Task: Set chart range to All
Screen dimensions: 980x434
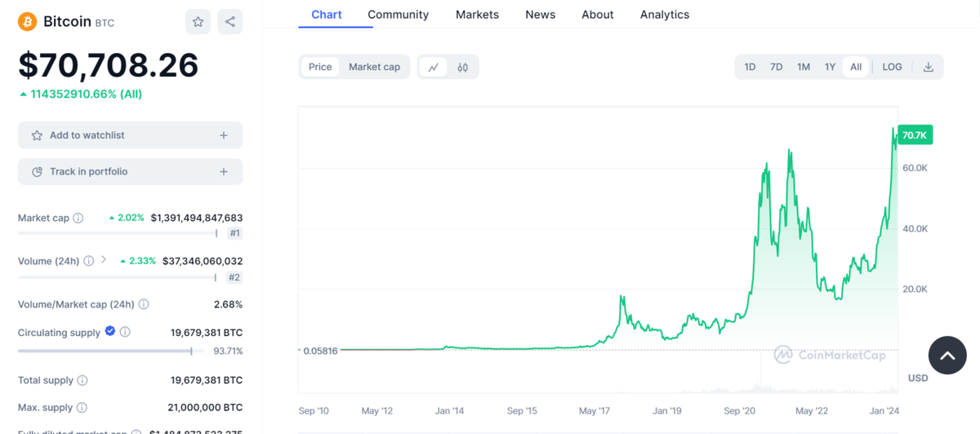Action: [856, 67]
